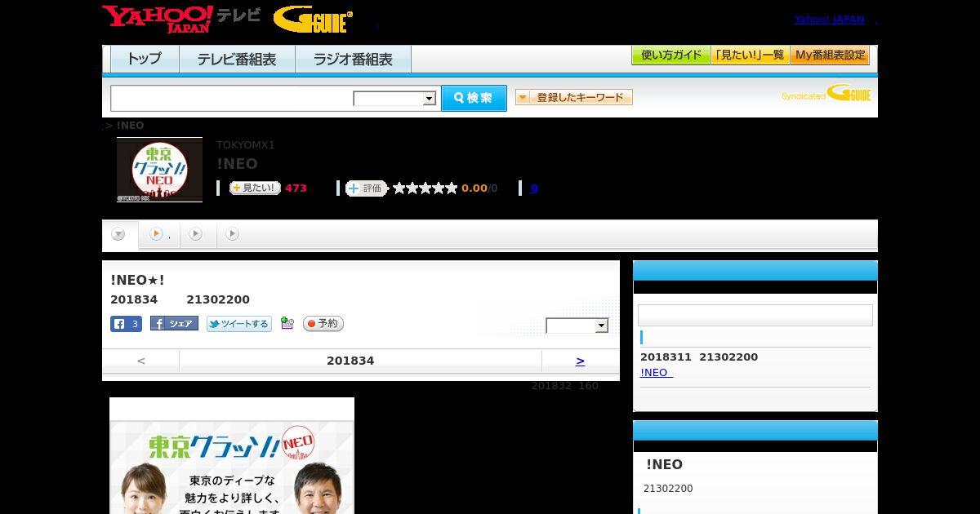Click sidebar date text 2018311 21302200

pyautogui.click(x=699, y=357)
